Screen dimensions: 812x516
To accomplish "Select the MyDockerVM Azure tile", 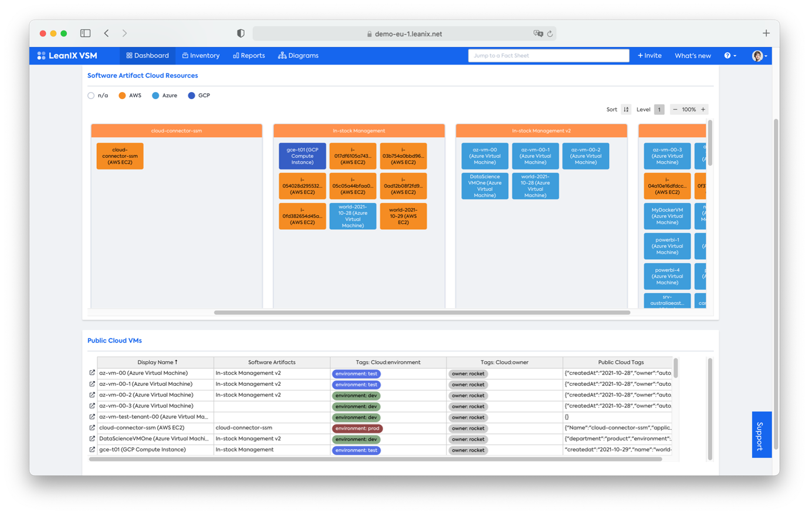I will click(667, 216).
